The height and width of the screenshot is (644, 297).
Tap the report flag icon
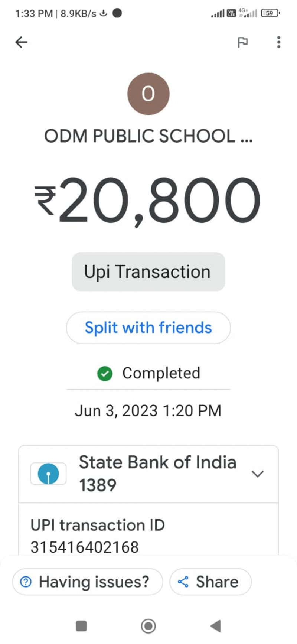[242, 42]
